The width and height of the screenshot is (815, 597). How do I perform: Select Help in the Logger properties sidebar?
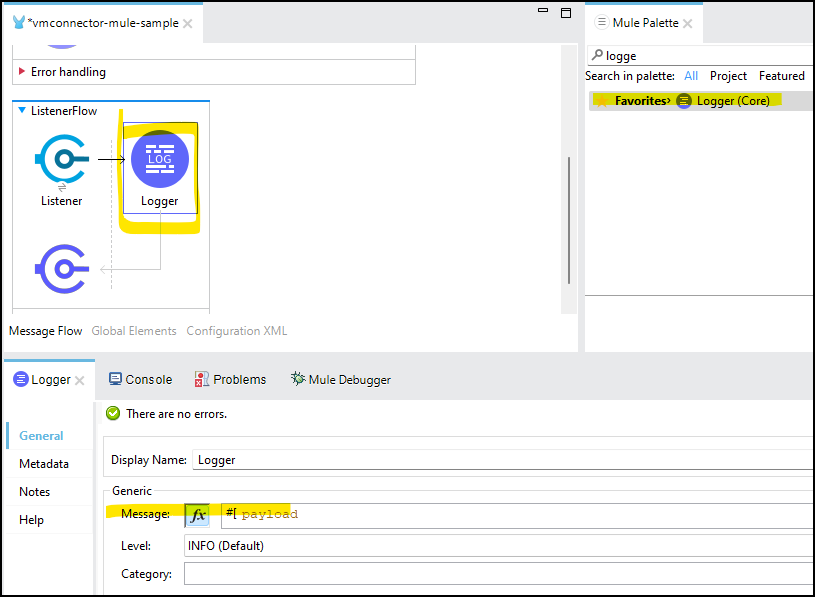[x=31, y=519]
